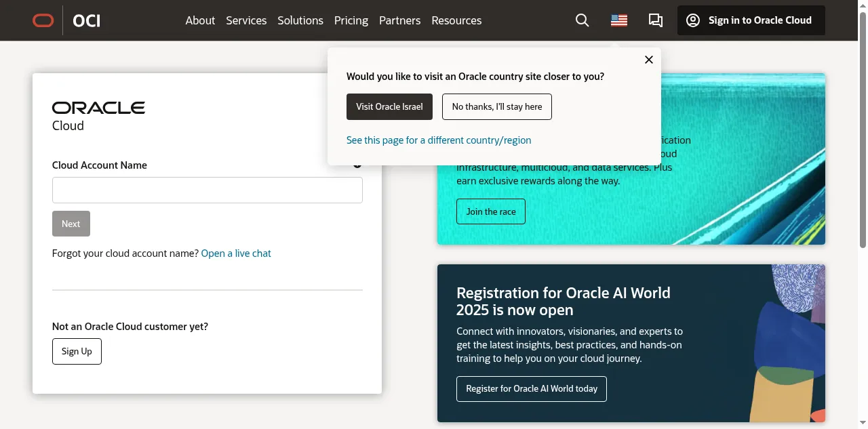Click 'Not an Oracle Cloud customer yet?' text
Image resolution: width=868 pixels, height=429 pixels.
pyautogui.click(x=130, y=327)
